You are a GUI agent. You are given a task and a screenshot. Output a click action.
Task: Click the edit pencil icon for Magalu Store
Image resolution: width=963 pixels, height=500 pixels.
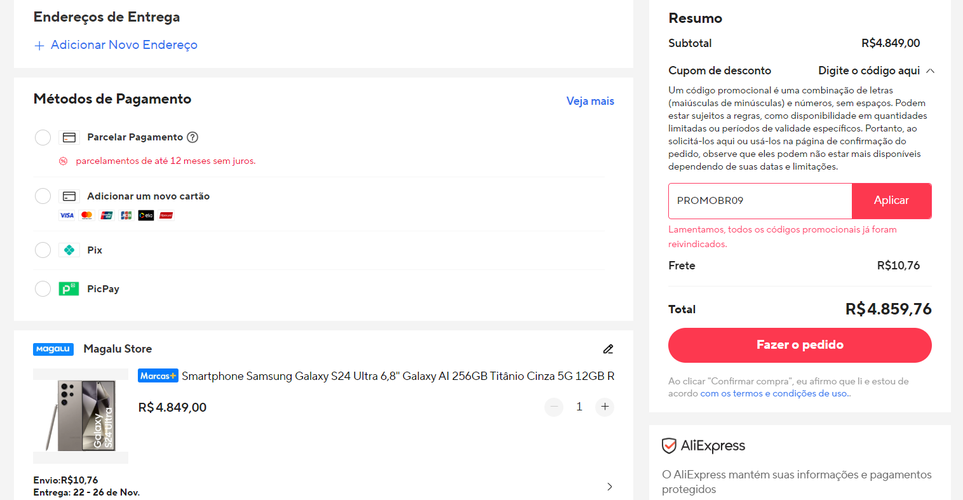click(x=608, y=349)
